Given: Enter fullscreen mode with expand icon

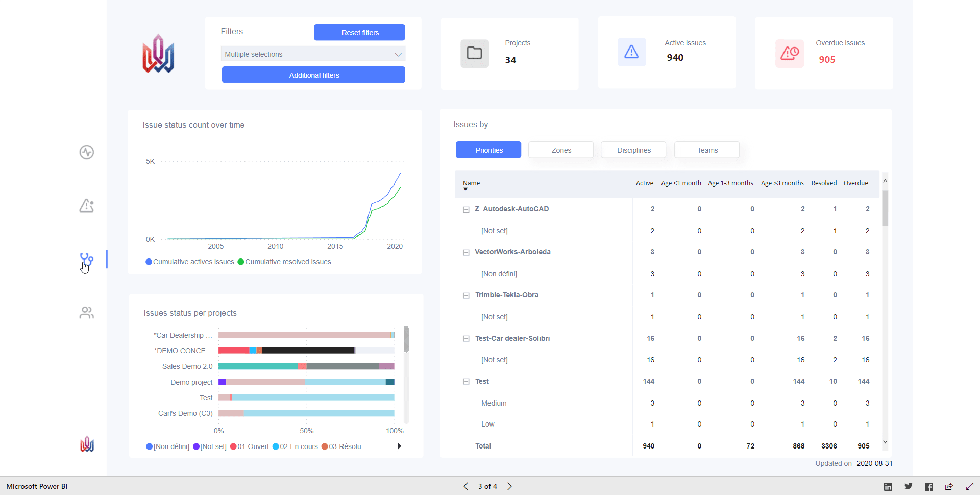Looking at the screenshot, I should [x=970, y=486].
